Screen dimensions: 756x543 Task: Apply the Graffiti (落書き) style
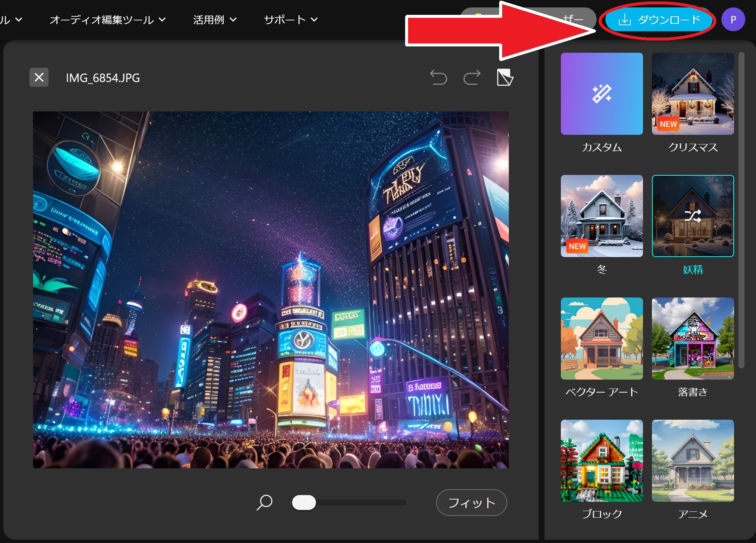[x=693, y=338]
